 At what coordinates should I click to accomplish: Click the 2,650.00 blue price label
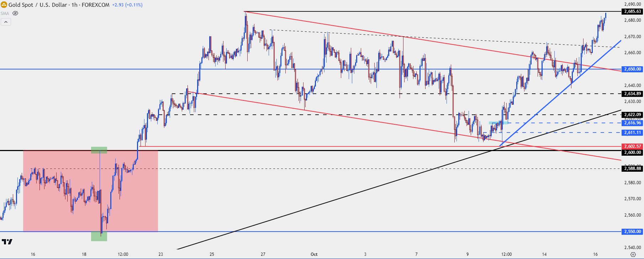(632, 69)
